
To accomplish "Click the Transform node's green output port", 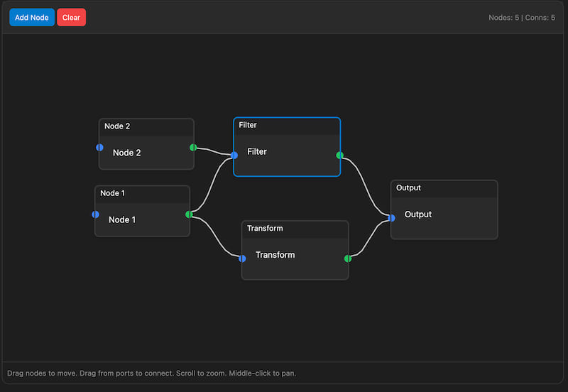I will (348, 258).
